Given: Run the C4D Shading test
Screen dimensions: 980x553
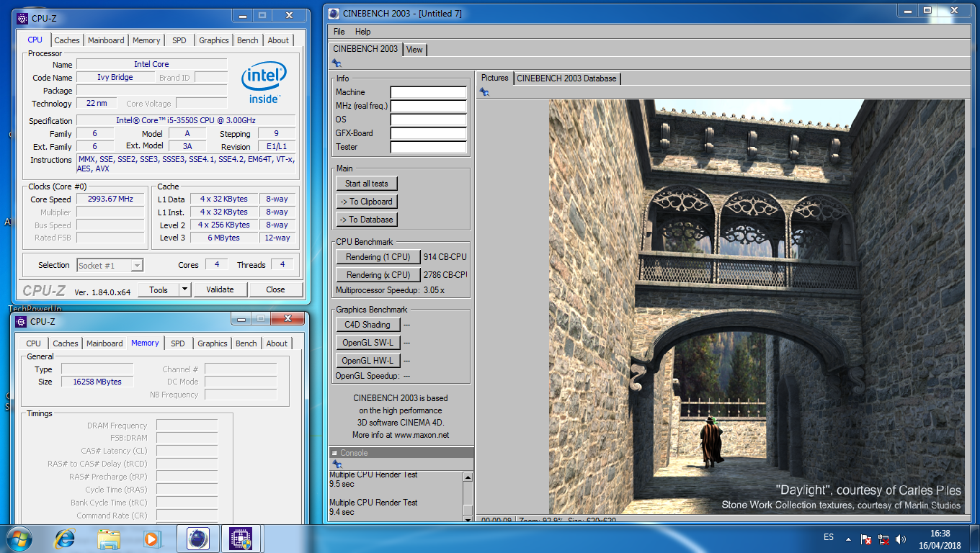Looking at the screenshot, I should click(x=367, y=325).
